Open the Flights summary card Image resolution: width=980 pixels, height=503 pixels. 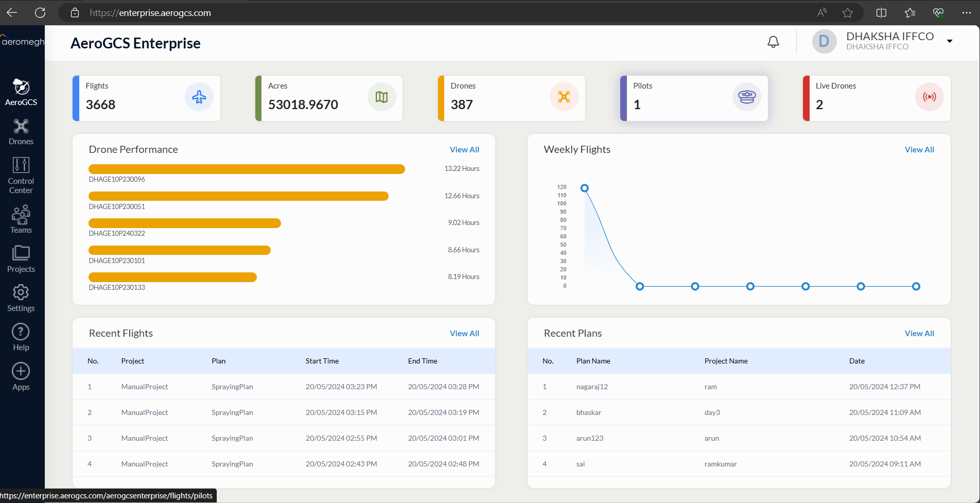147,98
